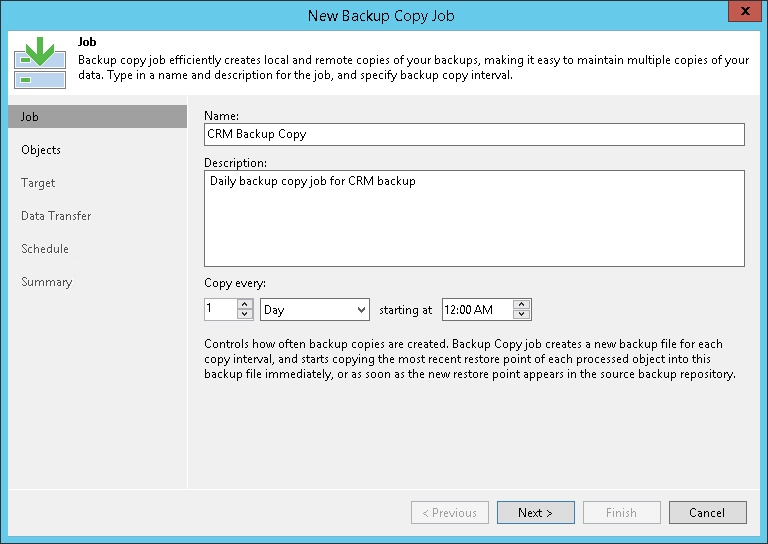Click the 'Description:' field label
768x544 pixels.
pos(236,163)
